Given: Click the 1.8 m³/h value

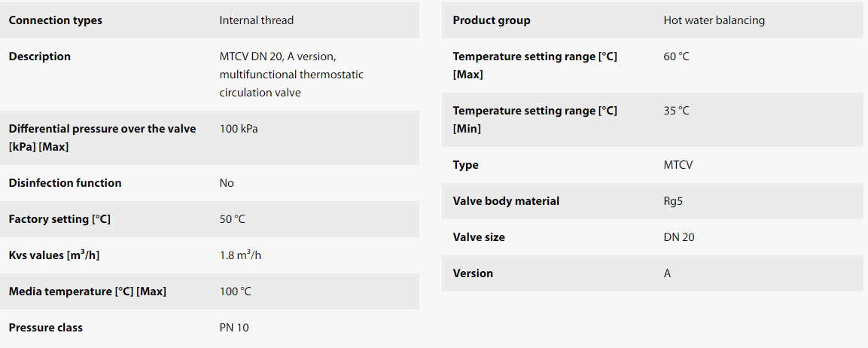Looking at the screenshot, I should (x=240, y=255).
